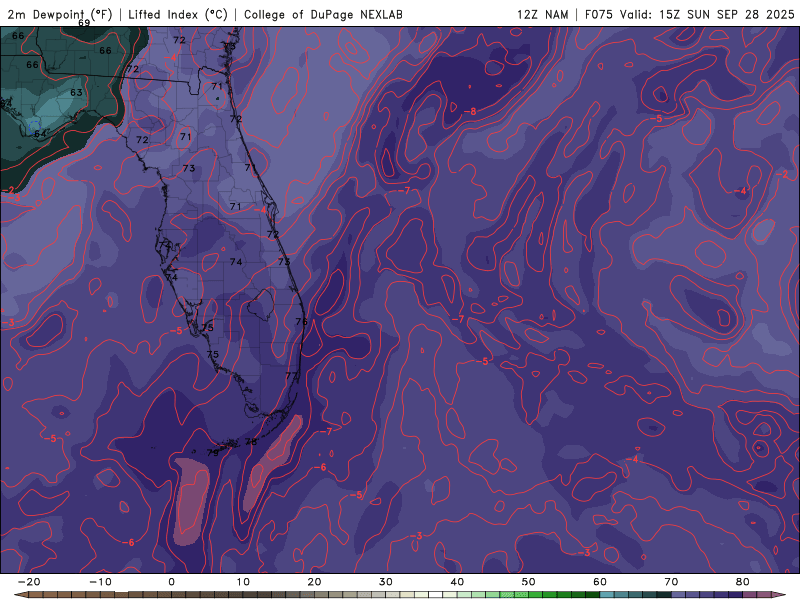Click the 20 label on the color scale
800x600 pixels.
314,582
